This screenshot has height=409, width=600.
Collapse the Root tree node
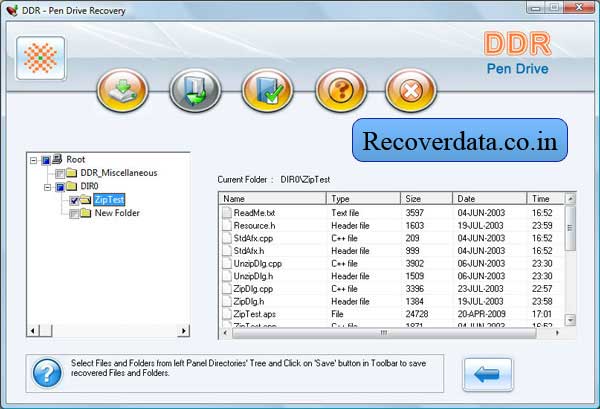tap(34, 160)
